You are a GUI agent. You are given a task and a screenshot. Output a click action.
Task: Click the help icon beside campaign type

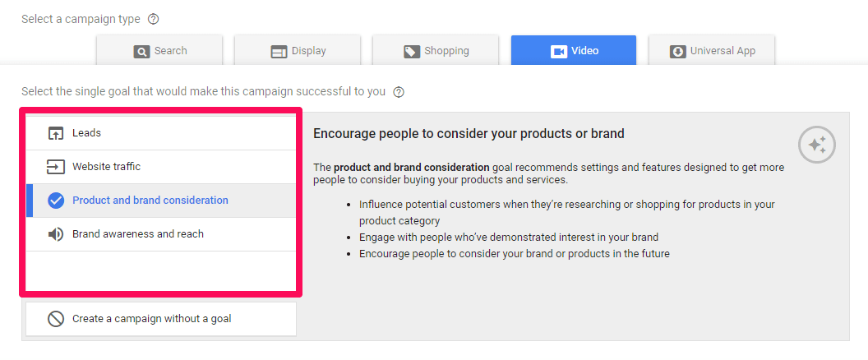pyautogui.click(x=154, y=20)
